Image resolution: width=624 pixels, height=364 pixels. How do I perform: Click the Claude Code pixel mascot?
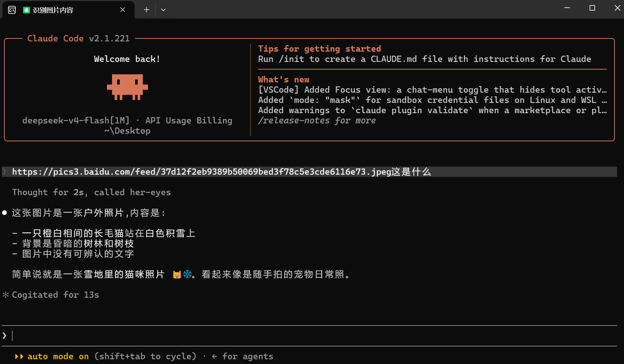pos(127,87)
